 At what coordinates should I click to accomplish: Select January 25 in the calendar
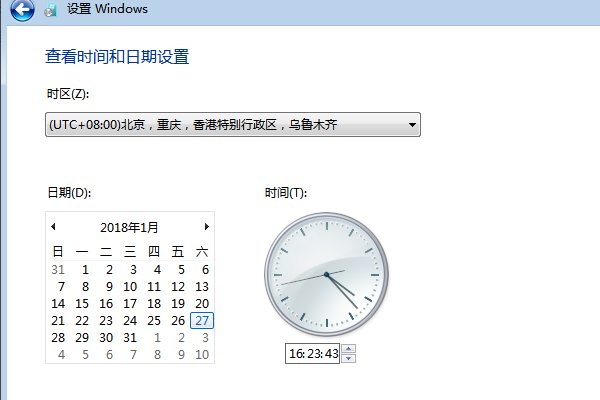(154, 321)
